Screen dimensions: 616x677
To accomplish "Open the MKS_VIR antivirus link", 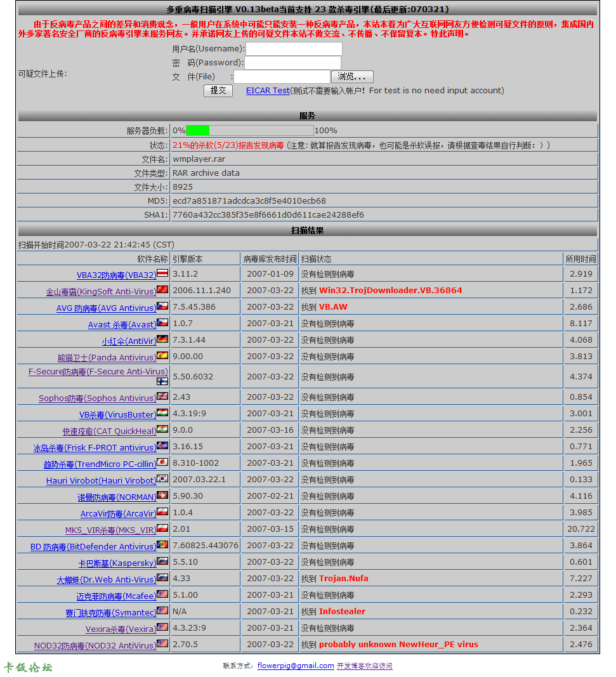I will tap(110, 530).
